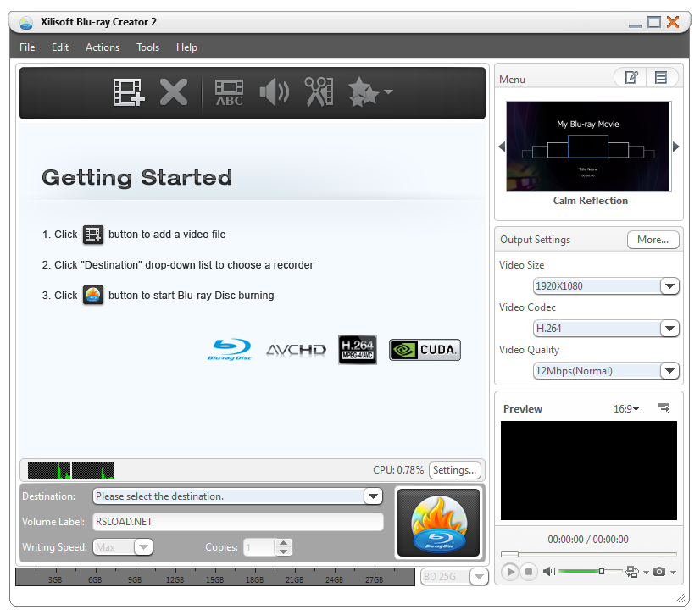700x615 pixels.
Task: Open the Actions menu
Action: coord(103,47)
